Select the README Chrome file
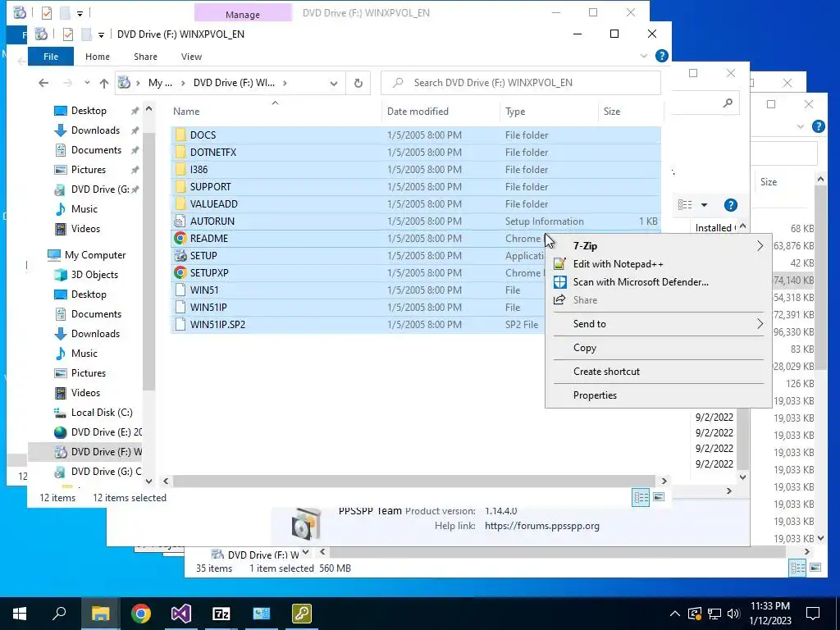This screenshot has width=840, height=630. [x=358, y=239]
